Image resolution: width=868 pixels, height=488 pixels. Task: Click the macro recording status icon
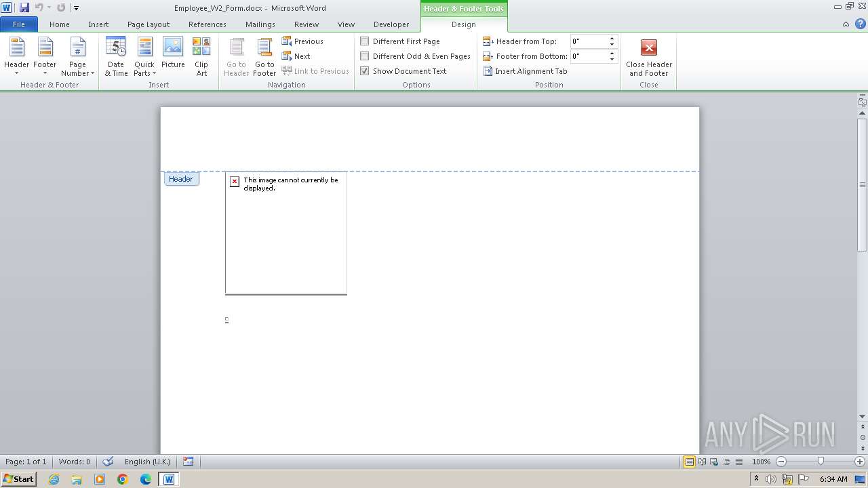point(189,462)
